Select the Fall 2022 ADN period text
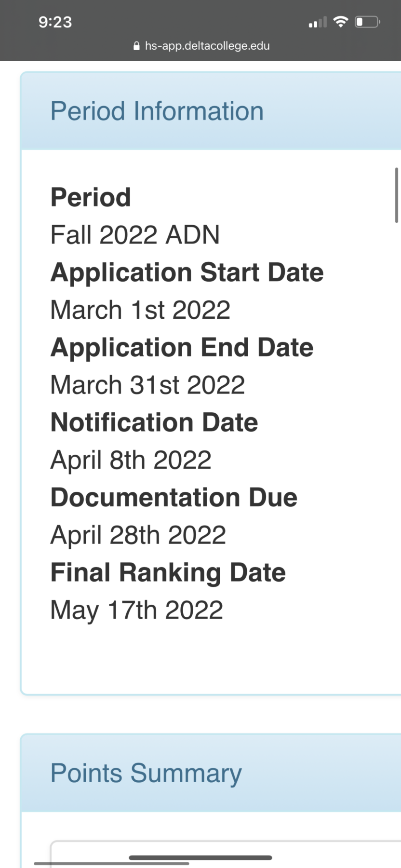Viewport: 401px width, 868px height. click(135, 235)
